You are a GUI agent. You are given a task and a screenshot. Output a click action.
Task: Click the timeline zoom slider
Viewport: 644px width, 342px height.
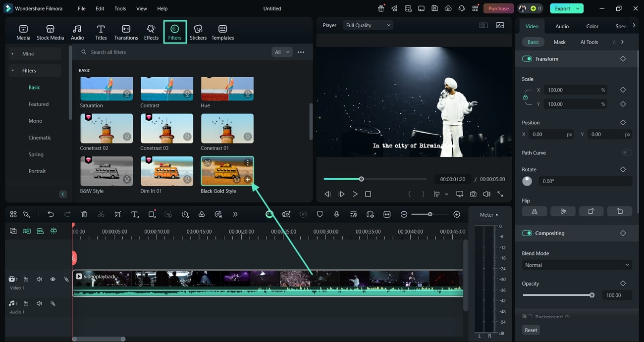point(430,214)
